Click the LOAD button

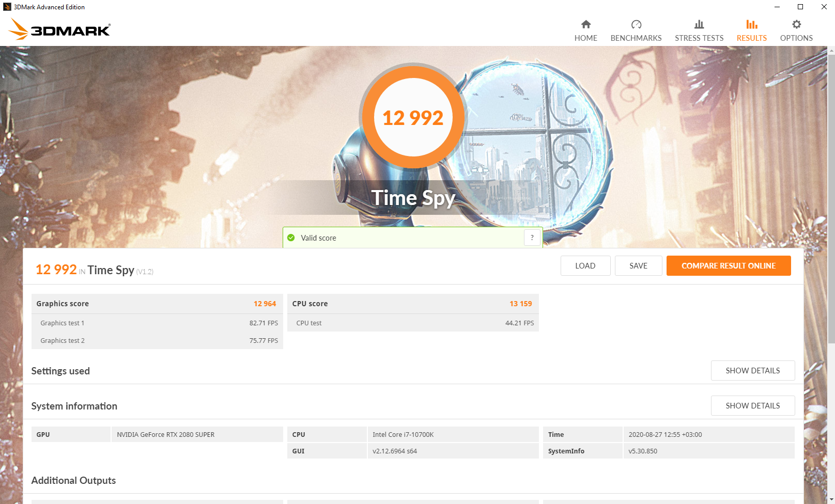coord(585,265)
